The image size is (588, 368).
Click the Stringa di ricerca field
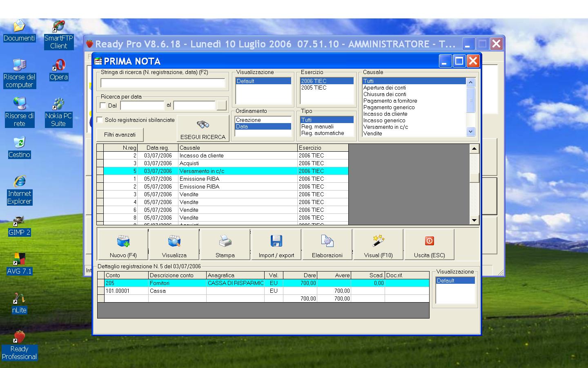pyautogui.click(x=163, y=83)
